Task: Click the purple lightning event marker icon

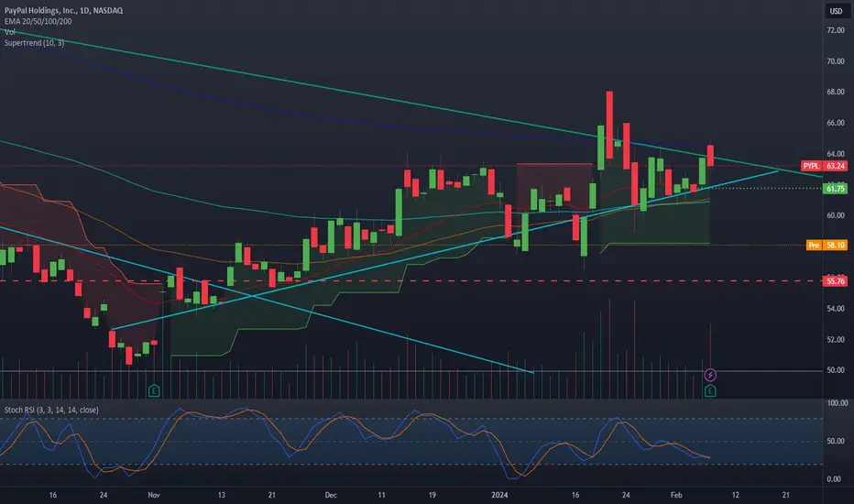Action: click(709, 375)
